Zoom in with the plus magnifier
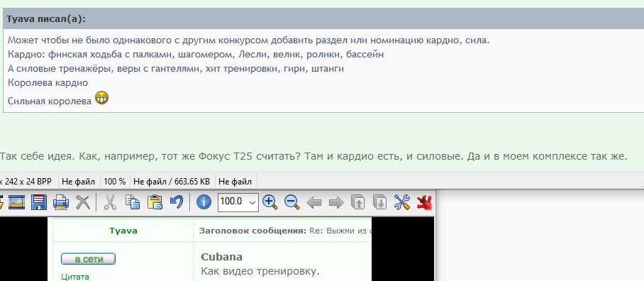The image size is (644, 281). 270,202
